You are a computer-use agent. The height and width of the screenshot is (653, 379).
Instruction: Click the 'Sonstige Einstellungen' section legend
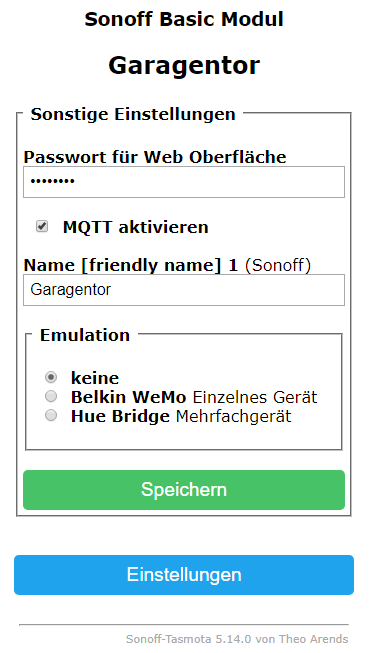click(x=133, y=114)
